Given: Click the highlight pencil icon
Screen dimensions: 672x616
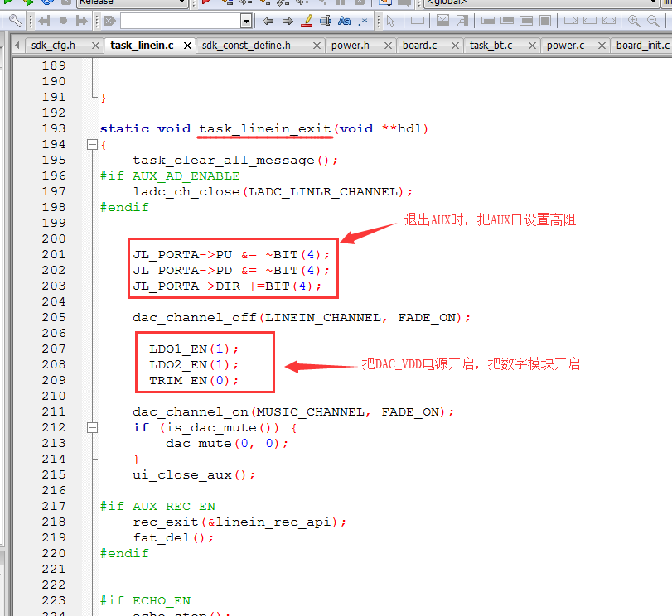Looking at the screenshot, I should (x=307, y=21).
